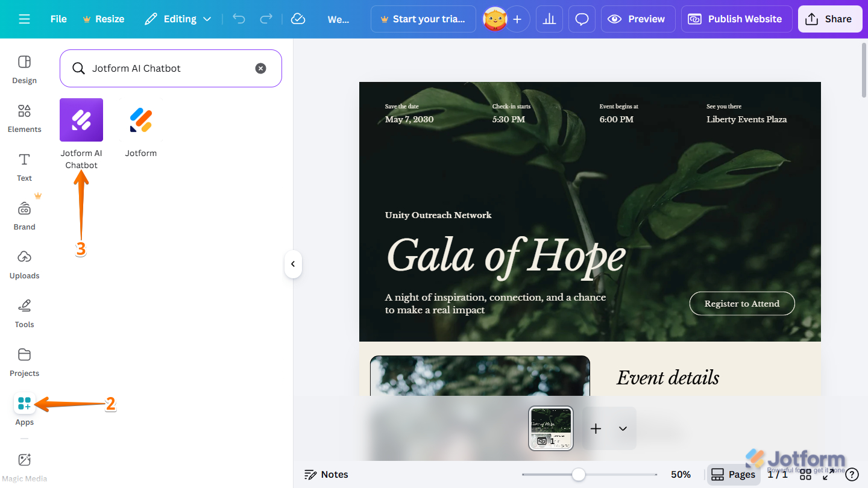Open the Resize menu

point(103,19)
